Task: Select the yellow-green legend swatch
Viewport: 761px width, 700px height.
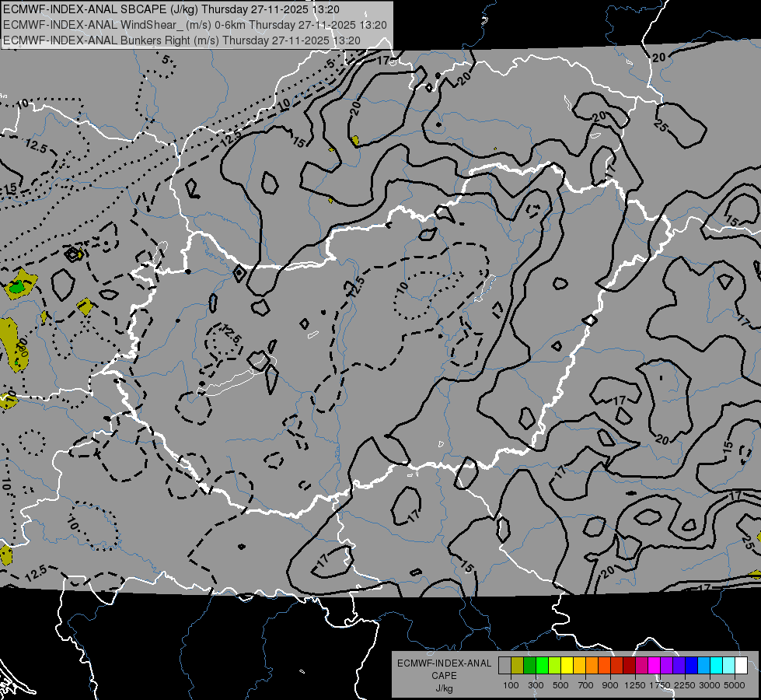Action: coord(554,665)
